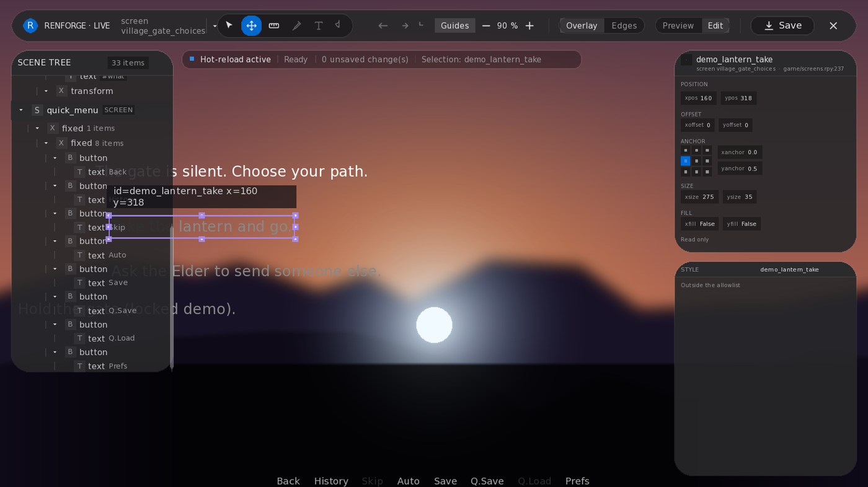The image size is (868, 487).
Task: Collapse the 'fixed 1 items' node
Action: pyautogui.click(x=37, y=128)
